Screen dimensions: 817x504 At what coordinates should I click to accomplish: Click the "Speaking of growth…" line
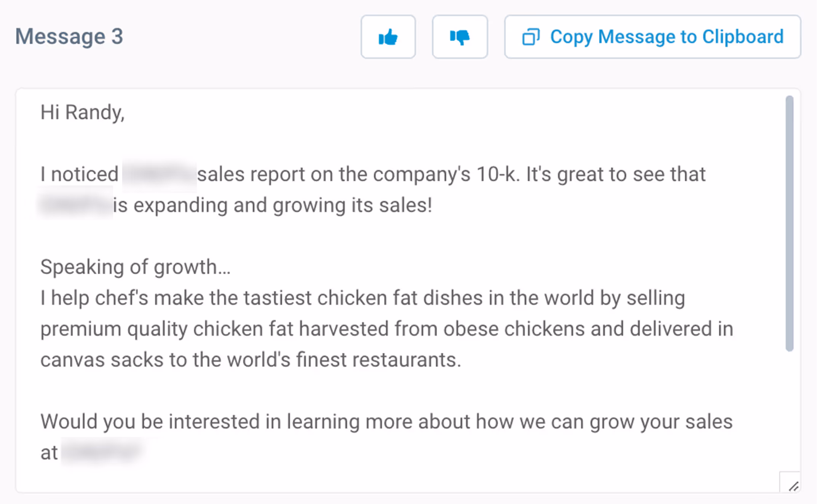135,267
